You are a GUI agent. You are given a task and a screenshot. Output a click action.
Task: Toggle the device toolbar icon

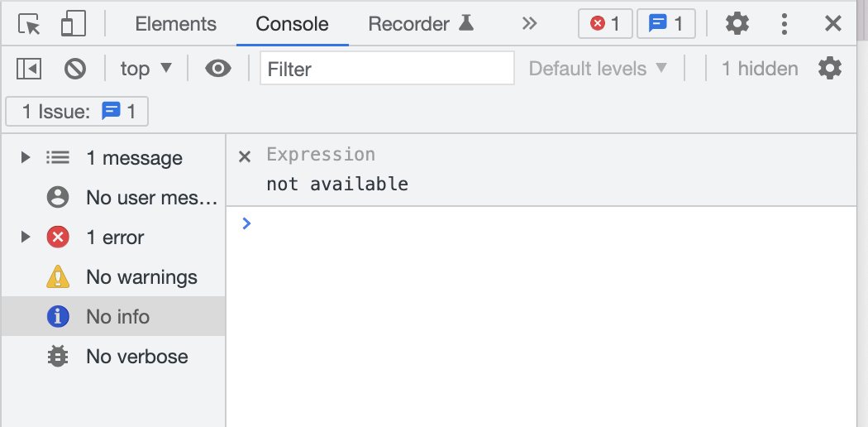click(x=74, y=25)
